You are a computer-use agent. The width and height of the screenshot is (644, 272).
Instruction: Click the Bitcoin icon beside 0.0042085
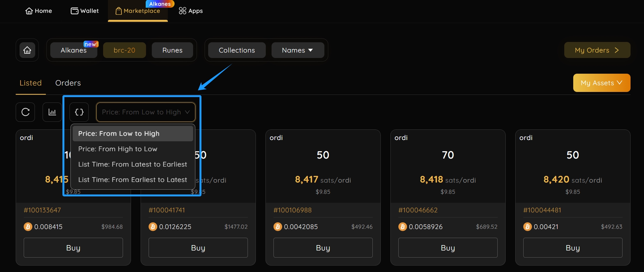pyautogui.click(x=277, y=227)
